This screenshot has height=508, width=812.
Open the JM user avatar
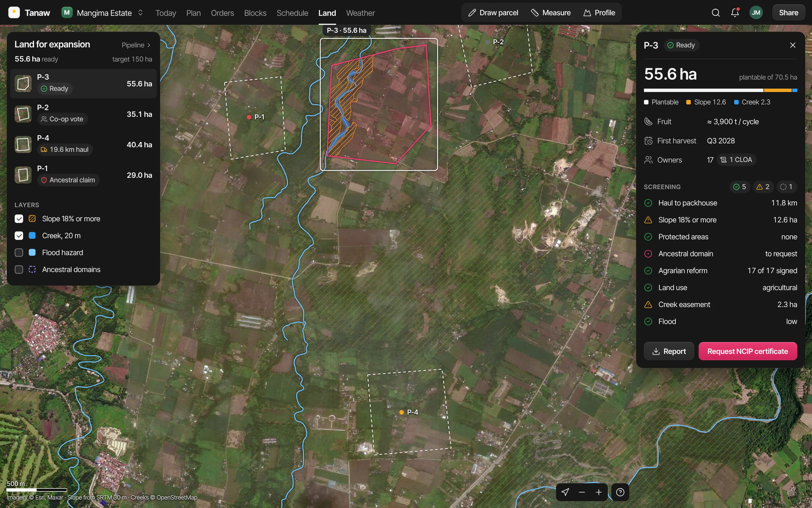point(756,13)
